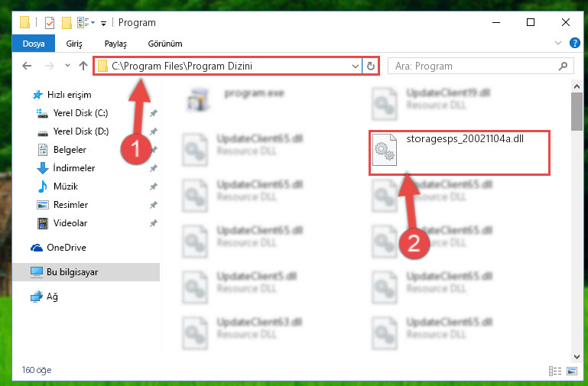Image resolution: width=588 pixels, height=386 pixels.
Task: Click the back navigation arrow
Action: coord(27,66)
